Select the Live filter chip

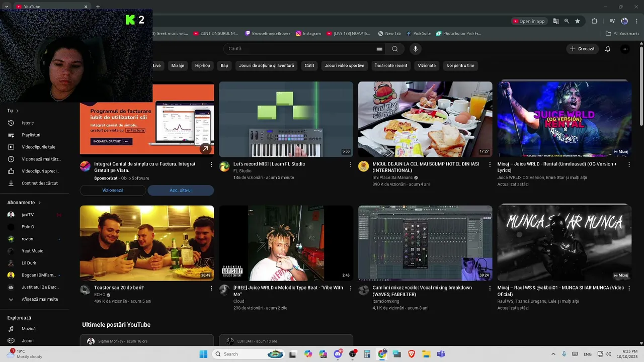point(157,65)
